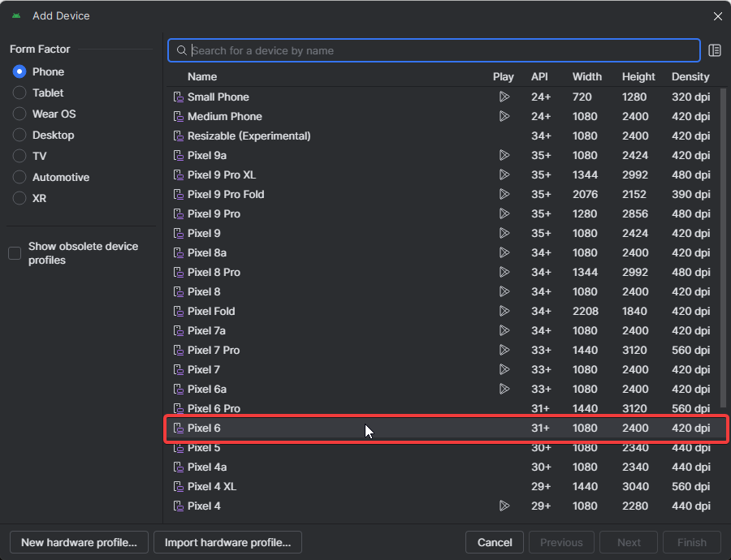Click the Play Store icon for Pixel 9a
Image resolution: width=731 pixels, height=560 pixels.
pos(504,156)
